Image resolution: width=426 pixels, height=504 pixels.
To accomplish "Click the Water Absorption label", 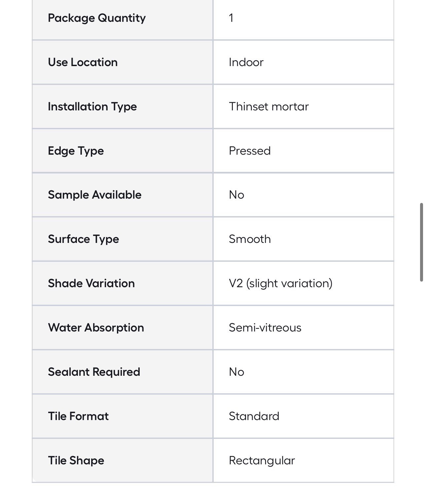I will (x=96, y=328).
